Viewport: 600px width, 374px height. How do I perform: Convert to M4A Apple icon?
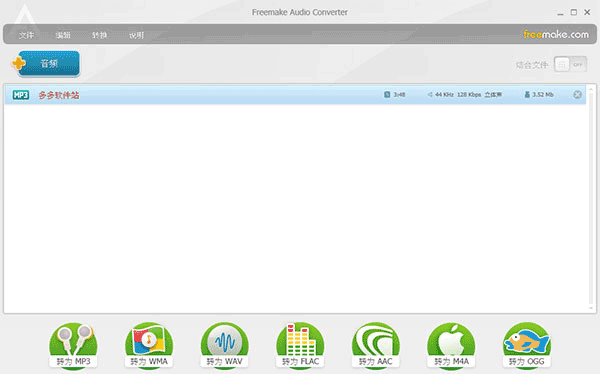coord(451,346)
